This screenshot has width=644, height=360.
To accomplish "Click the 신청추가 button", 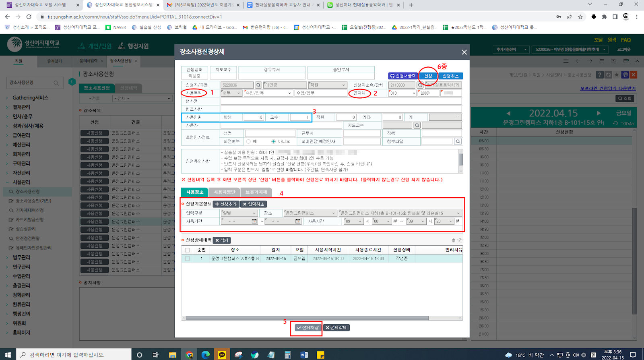I will (226, 204).
